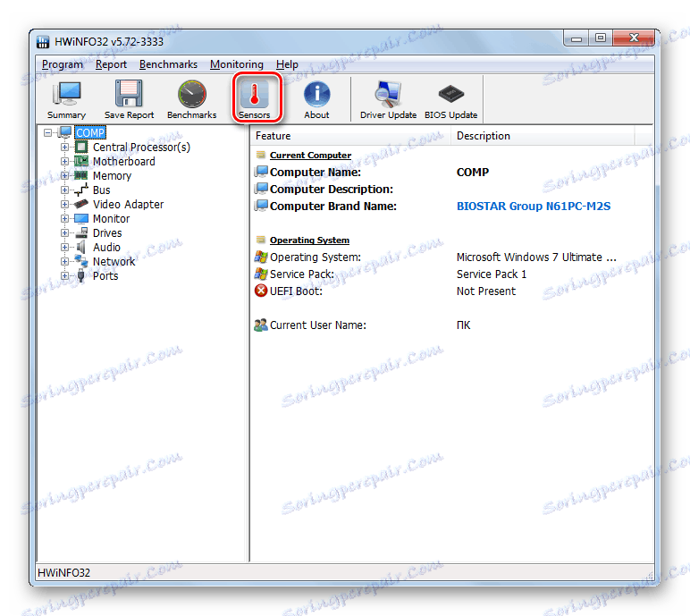This screenshot has width=690, height=616.
Task: Expand the Video Adapter node
Action: (x=64, y=204)
